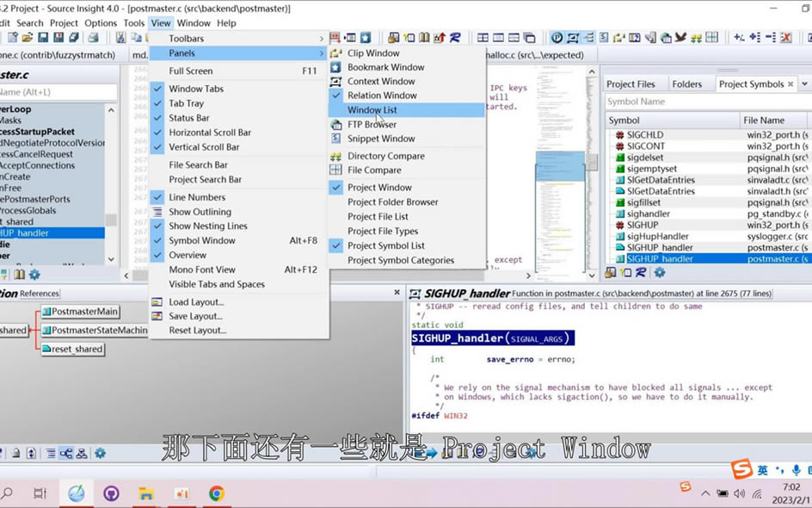Click the Symbol Name search field
The image size is (812, 508).
[708, 102]
